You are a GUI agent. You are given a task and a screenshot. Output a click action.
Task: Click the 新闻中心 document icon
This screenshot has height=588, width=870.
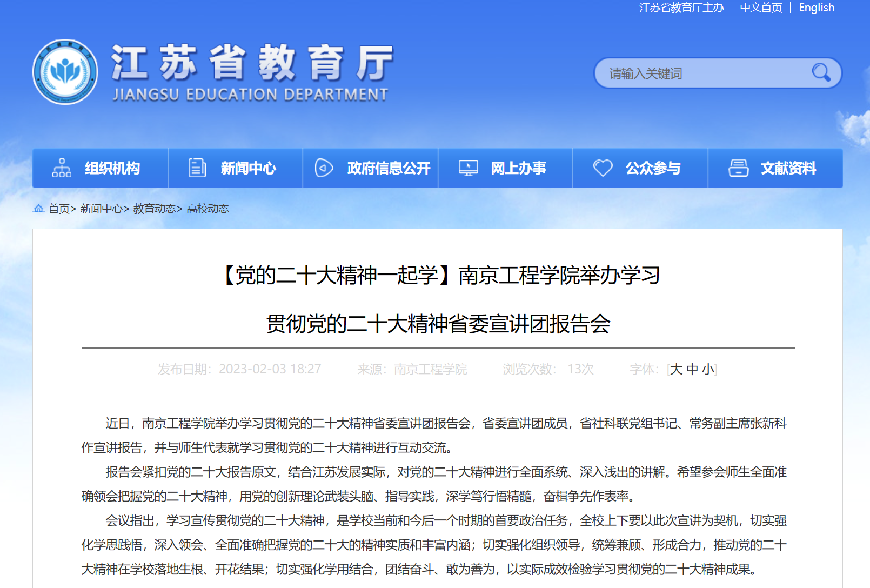click(x=197, y=168)
